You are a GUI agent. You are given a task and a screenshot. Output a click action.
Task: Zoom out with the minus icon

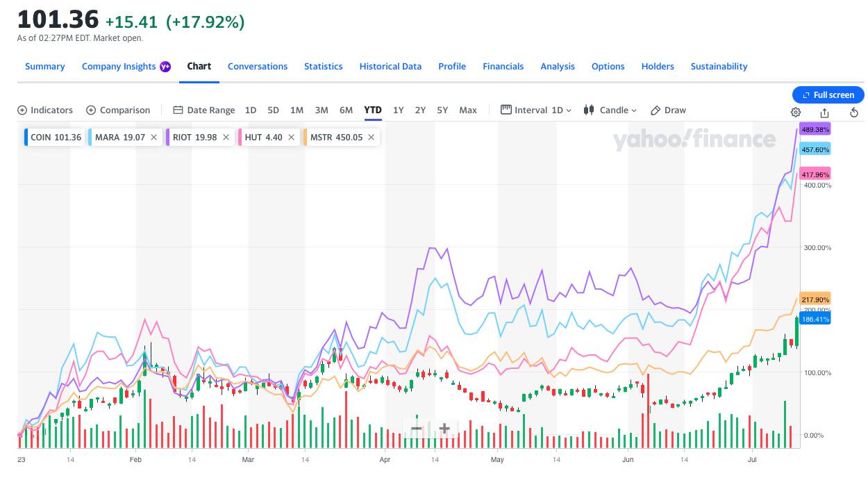(416, 429)
